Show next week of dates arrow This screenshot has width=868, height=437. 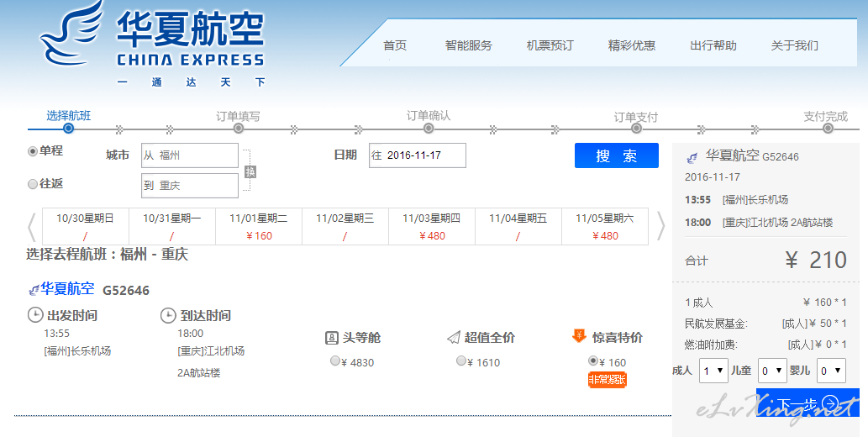[660, 227]
